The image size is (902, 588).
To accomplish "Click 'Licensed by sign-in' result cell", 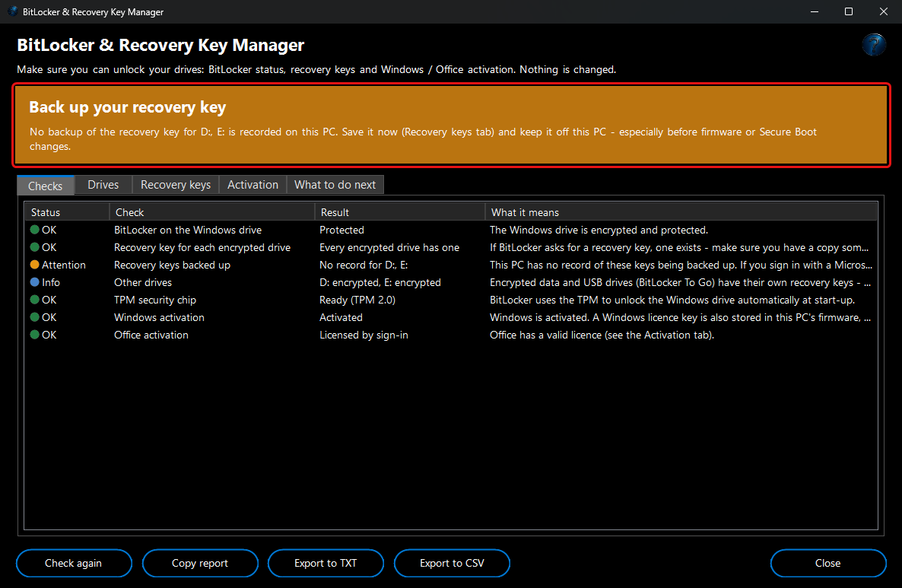I will point(364,335).
